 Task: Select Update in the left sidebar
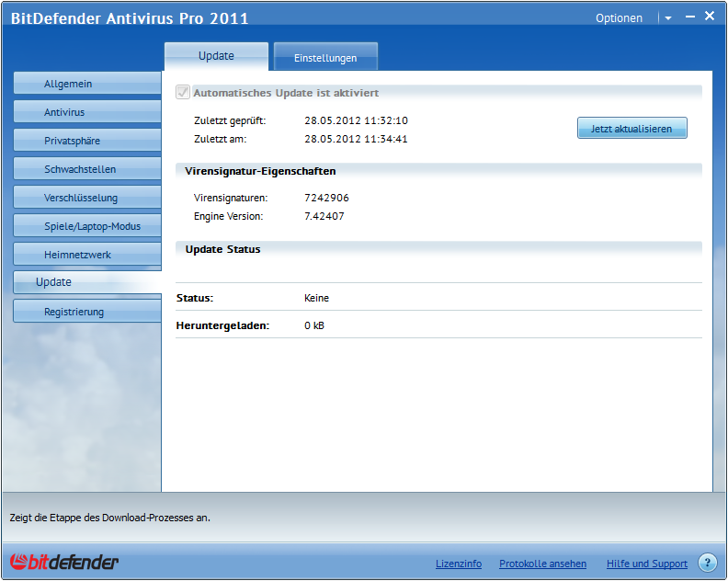click(x=87, y=282)
